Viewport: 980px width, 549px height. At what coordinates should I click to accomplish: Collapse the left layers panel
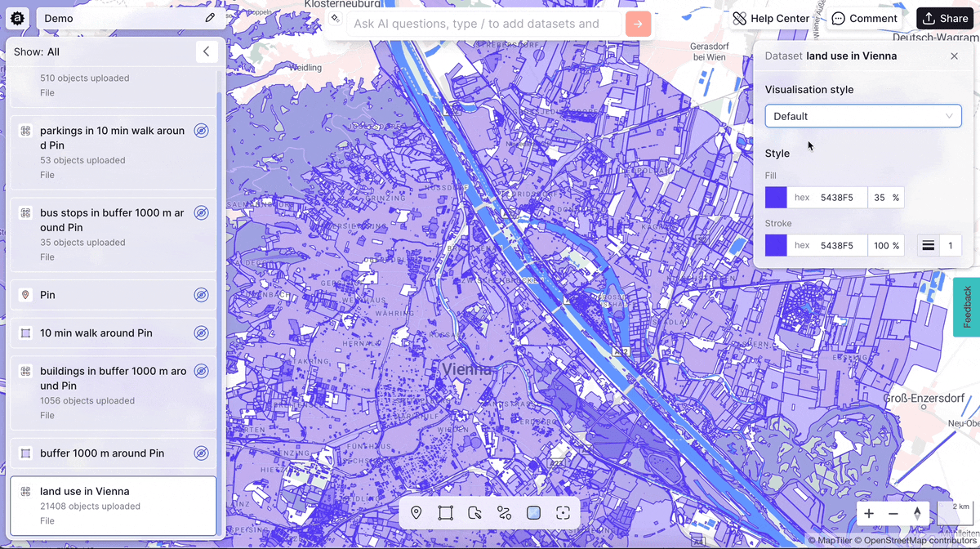[x=207, y=51]
